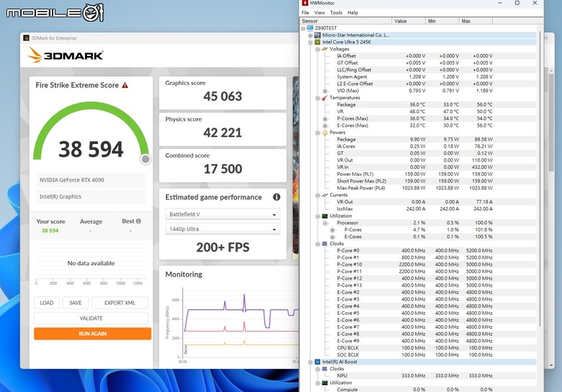Screen dimensions: 562x392
Task: Click the Voltages lightning icon
Action: (325, 49)
